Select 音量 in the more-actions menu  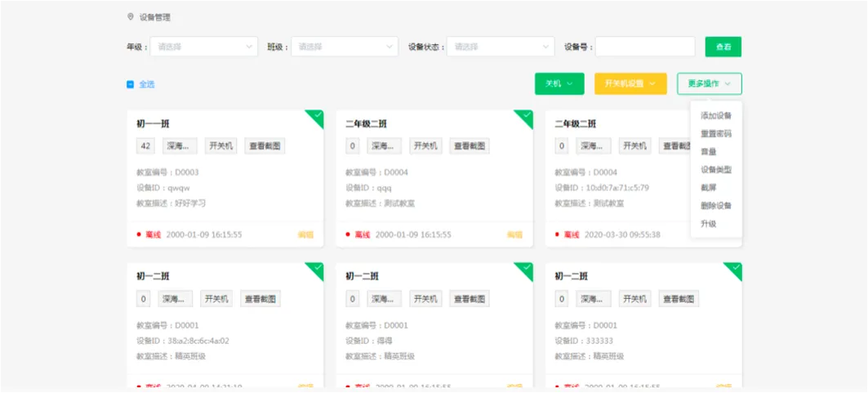click(709, 152)
